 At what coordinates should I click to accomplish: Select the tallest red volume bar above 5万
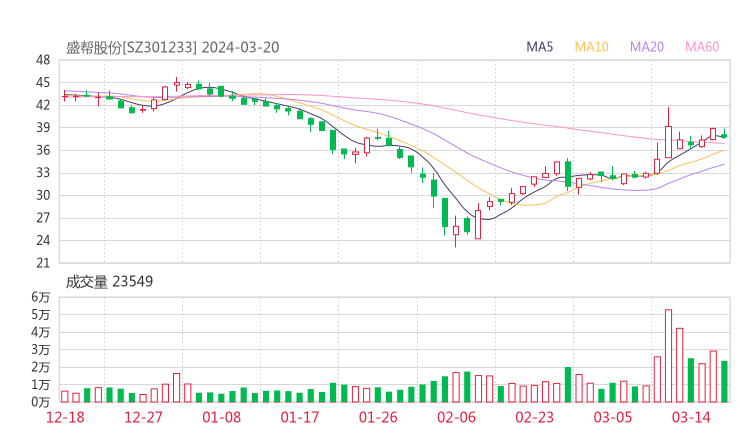pos(668,356)
